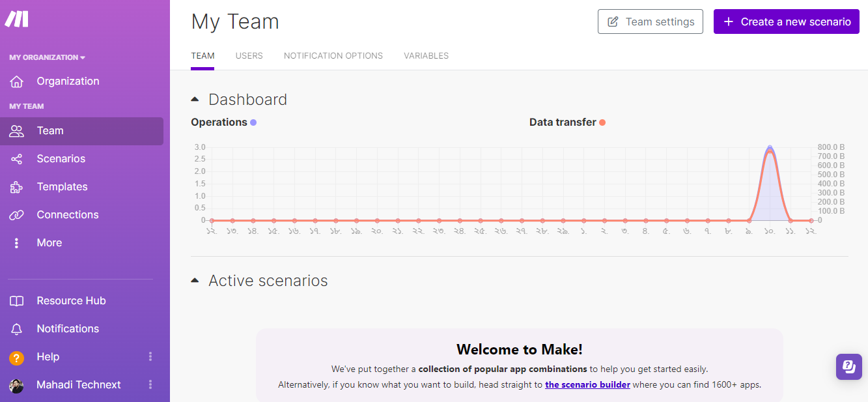
Task: Click the Team settings button
Action: point(650,22)
